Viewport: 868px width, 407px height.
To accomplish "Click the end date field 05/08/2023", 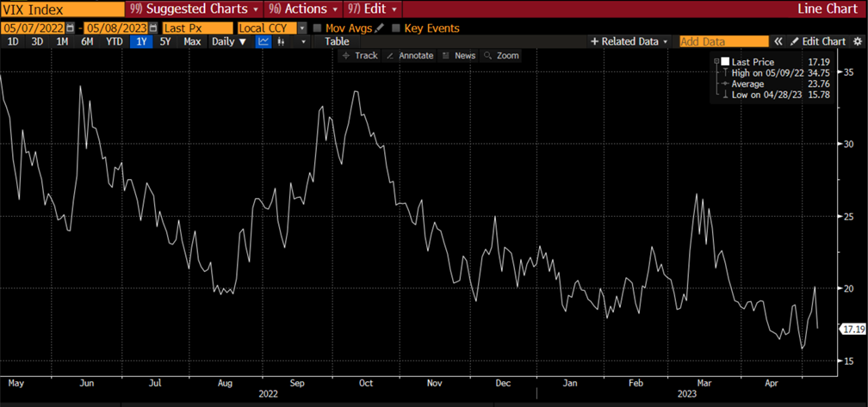I will click(x=116, y=28).
